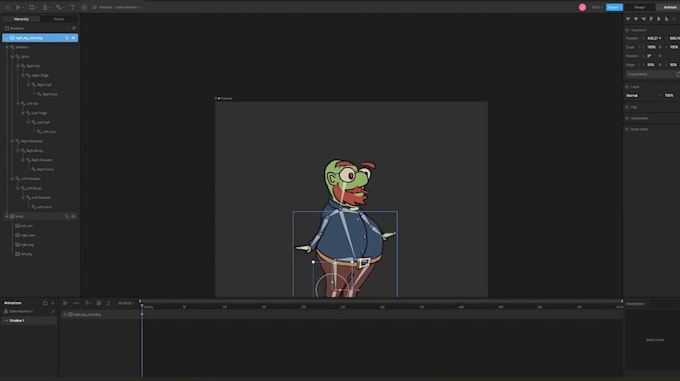The height and width of the screenshot is (381, 680).
Task: Collapse the Spine bone node
Action: (12, 57)
